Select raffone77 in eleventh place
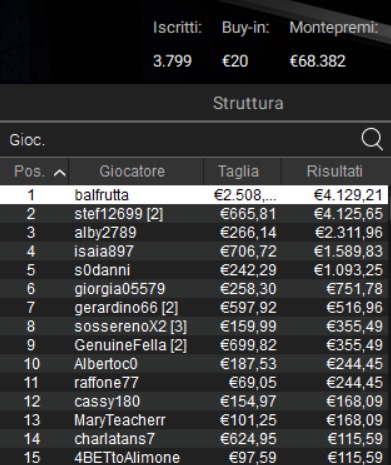 [194, 383]
